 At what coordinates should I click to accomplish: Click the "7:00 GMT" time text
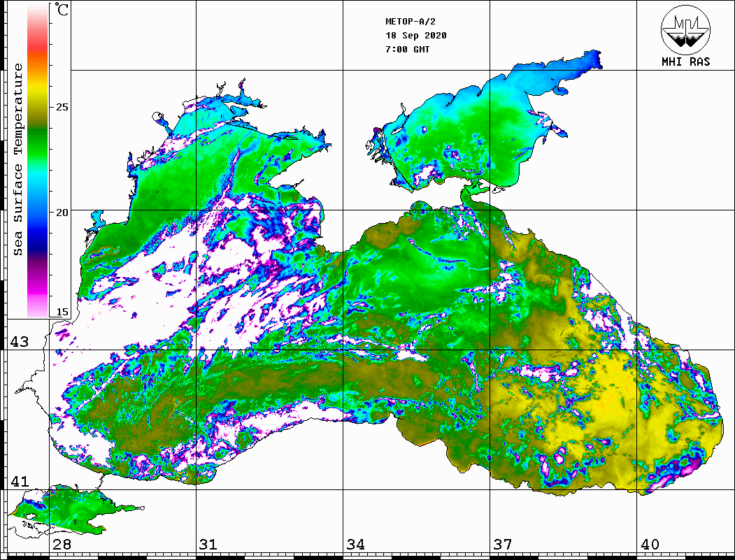[x=407, y=50]
